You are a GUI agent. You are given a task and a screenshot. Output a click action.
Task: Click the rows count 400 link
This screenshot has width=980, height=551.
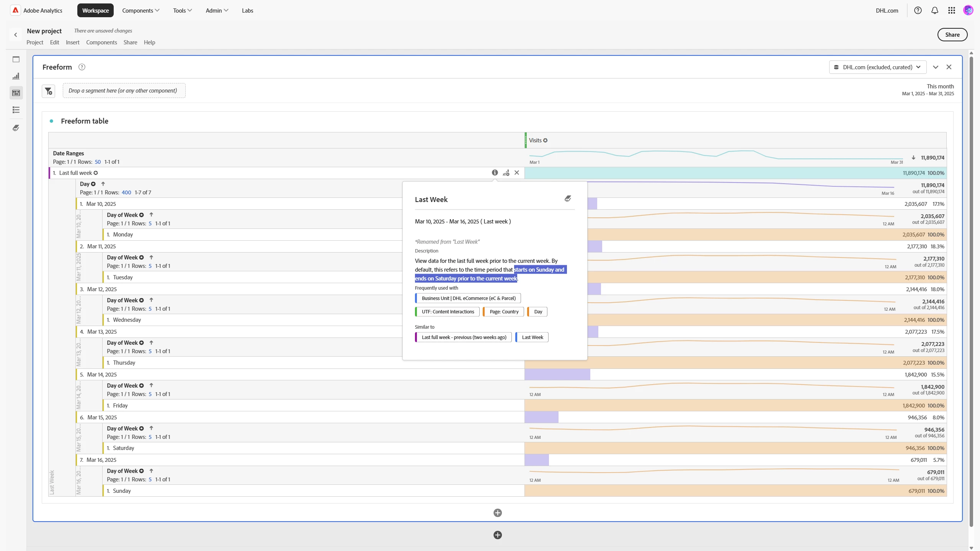tap(126, 192)
